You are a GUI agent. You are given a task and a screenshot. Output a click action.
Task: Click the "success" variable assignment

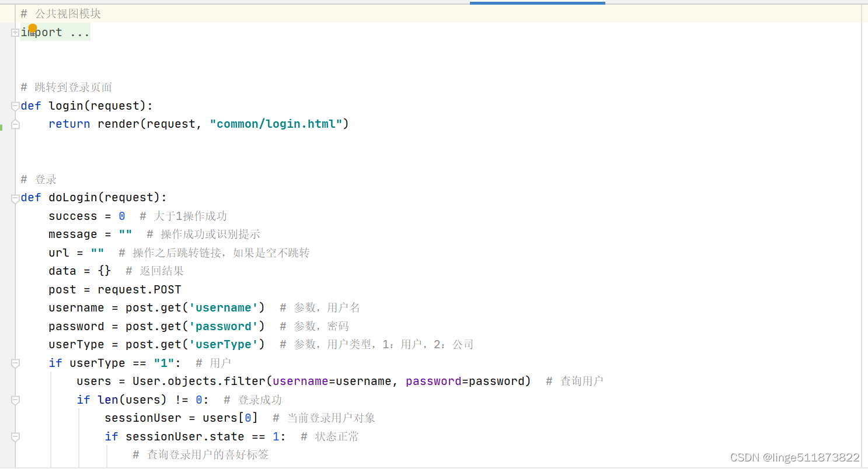(87, 216)
